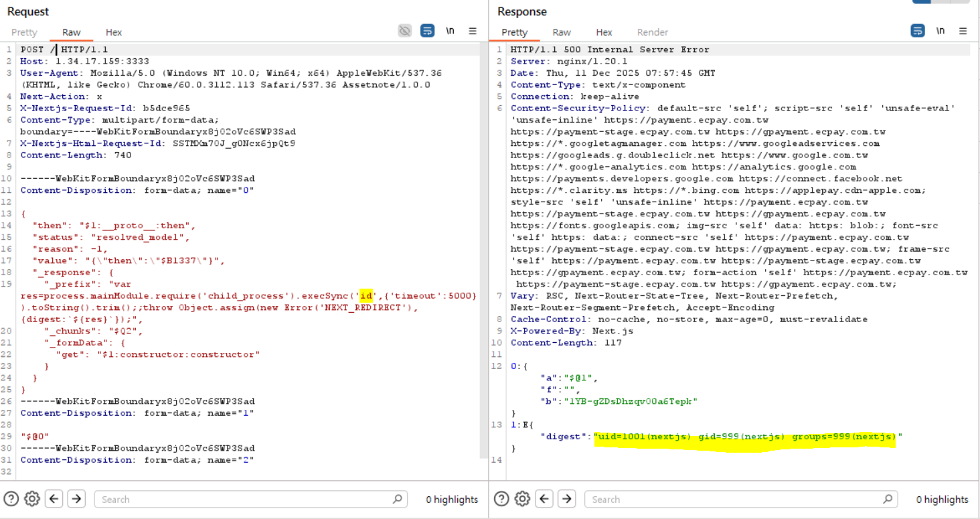This screenshot has height=519, width=980.
Task: Click the "status": "resolved_model" payload line
Action: 111,237
